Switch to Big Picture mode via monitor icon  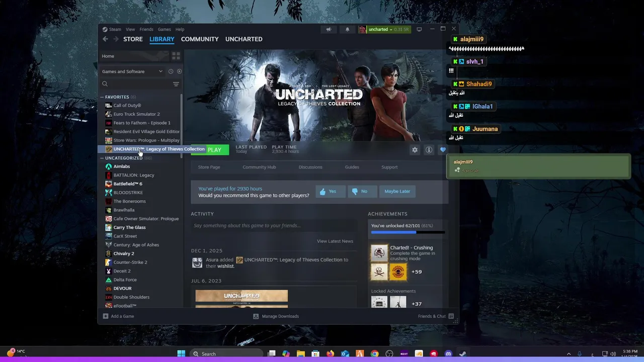click(419, 29)
